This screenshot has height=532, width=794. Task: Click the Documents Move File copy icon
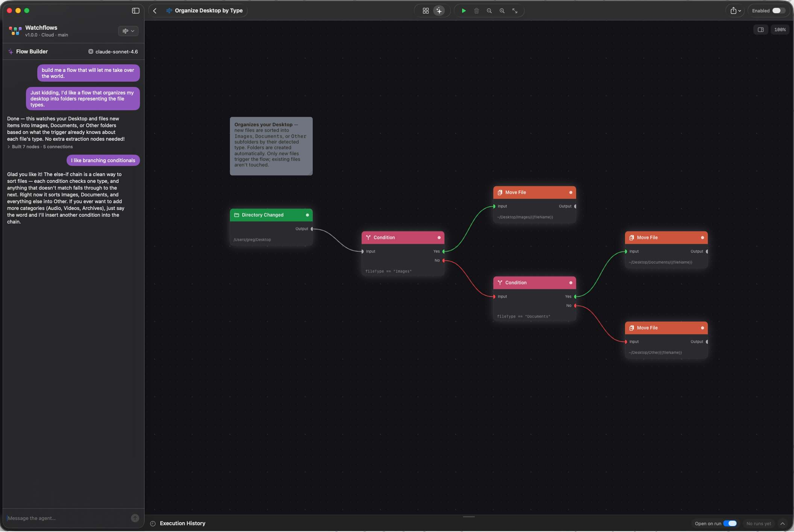(632, 237)
